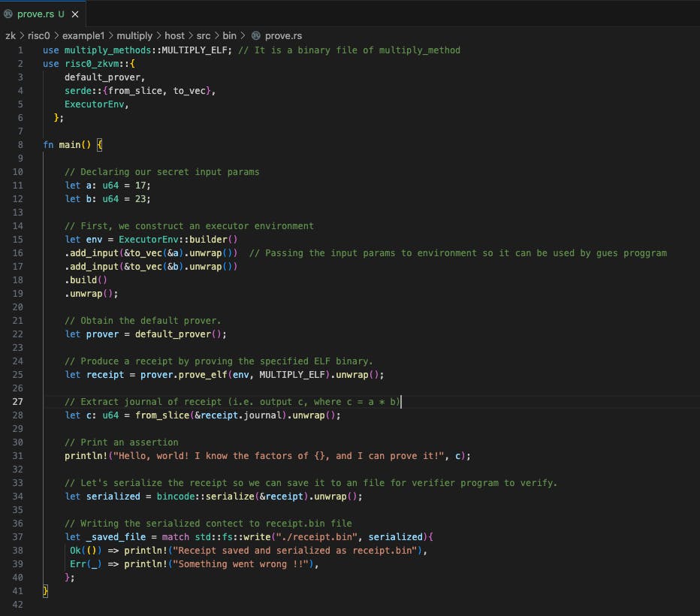The height and width of the screenshot is (616, 700).
Task: Click "Something went wrong !!" string
Action: [x=241, y=563]
